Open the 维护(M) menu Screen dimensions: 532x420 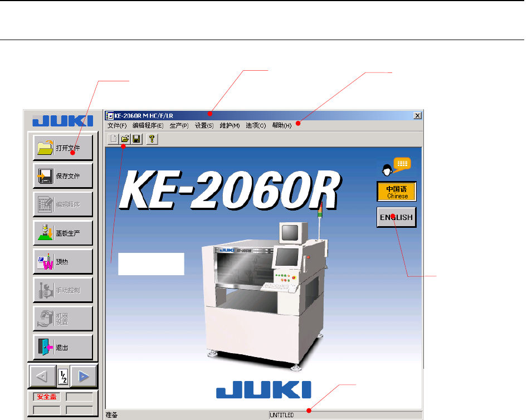coord(230,125)
